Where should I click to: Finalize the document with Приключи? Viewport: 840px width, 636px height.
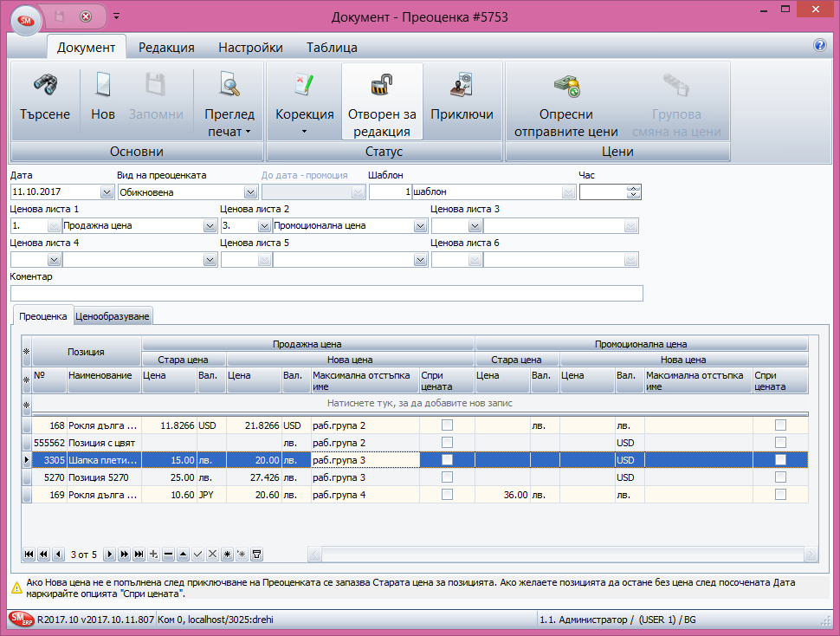click(x=462, y=101)
